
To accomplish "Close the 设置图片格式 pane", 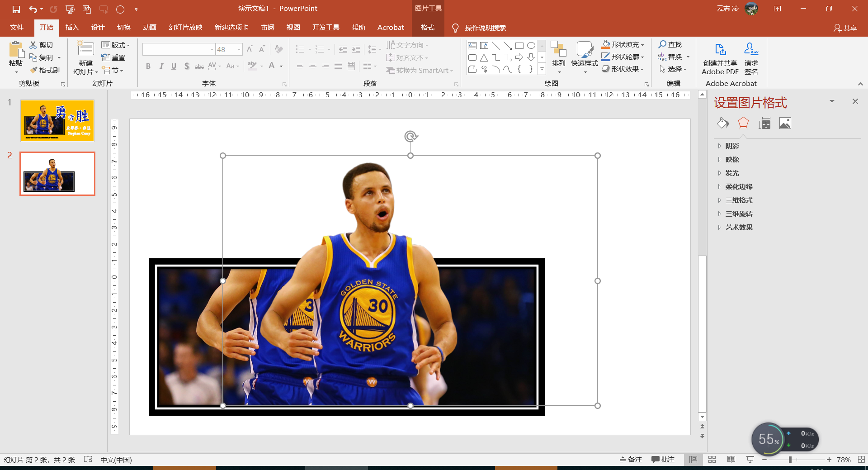I will 855,101.
